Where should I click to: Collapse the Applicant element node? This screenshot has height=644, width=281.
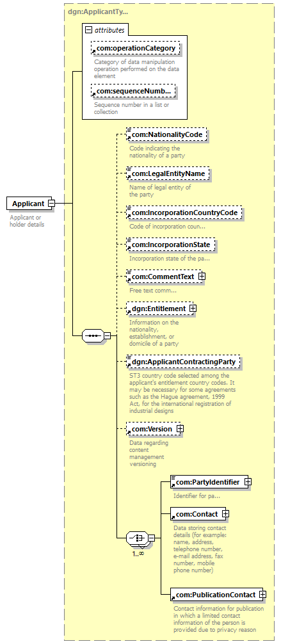pyautogui.click(x=52, y=204)
